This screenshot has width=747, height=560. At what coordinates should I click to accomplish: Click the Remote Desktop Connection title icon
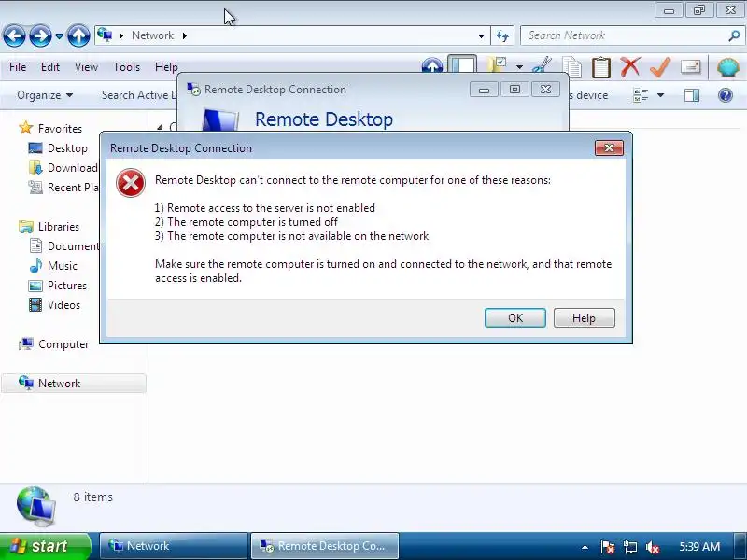point(193,90)
